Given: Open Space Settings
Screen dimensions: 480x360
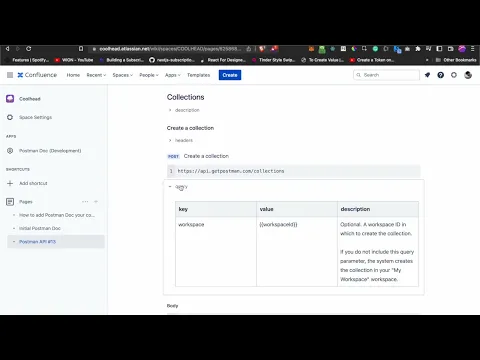Looking at the screenshot, I should coord(35,117).
